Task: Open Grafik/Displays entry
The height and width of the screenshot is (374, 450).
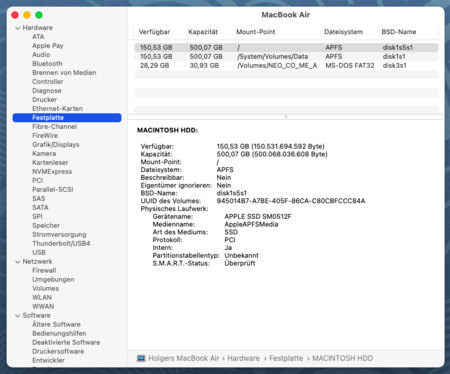Action: 56,145
